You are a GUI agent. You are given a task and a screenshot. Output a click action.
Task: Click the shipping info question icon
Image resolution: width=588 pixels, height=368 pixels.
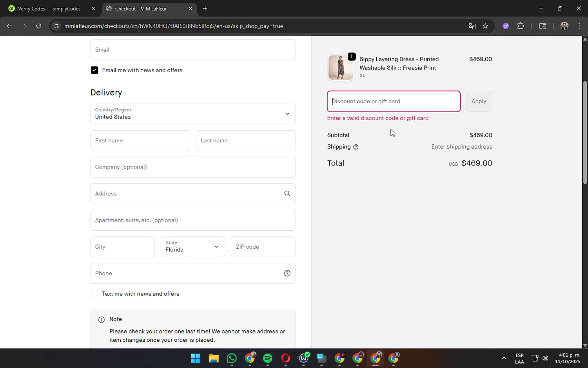(356, 147)
